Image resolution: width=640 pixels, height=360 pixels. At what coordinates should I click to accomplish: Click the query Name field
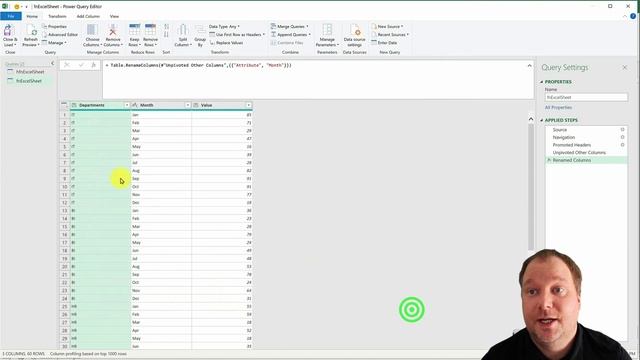coord(586,98)
